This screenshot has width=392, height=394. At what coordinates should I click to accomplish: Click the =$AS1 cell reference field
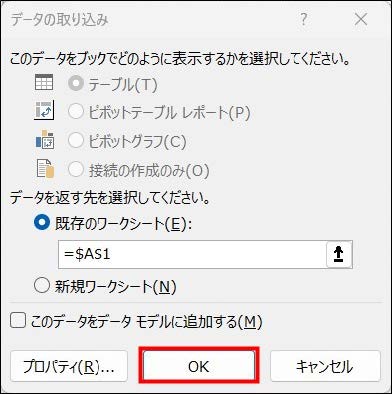click(192, 254)
